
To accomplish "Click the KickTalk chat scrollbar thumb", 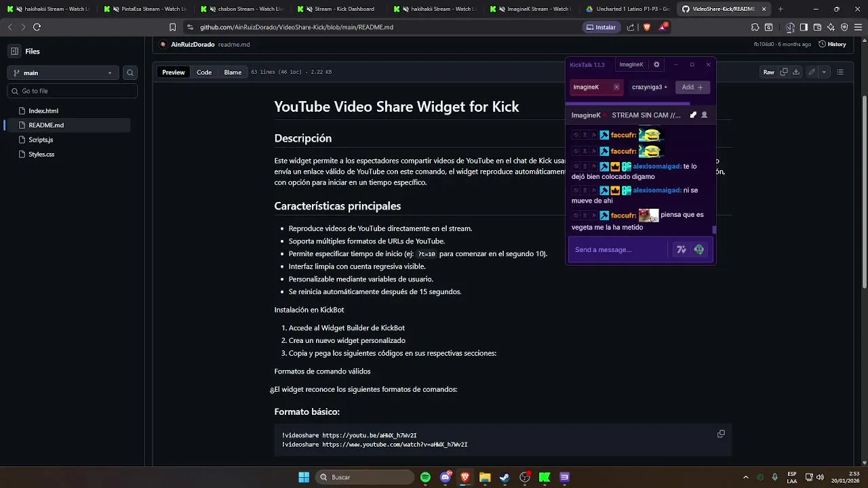I will [x=714, y=230].
